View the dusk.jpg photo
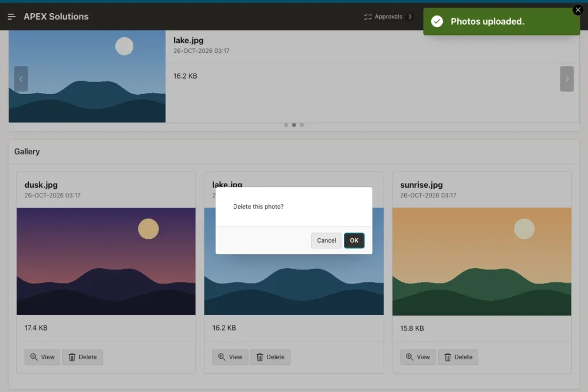 tap(42, 357)
